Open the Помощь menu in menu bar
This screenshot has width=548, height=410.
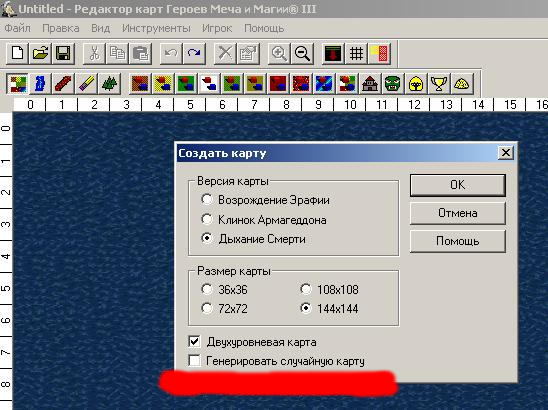[264, 28]
